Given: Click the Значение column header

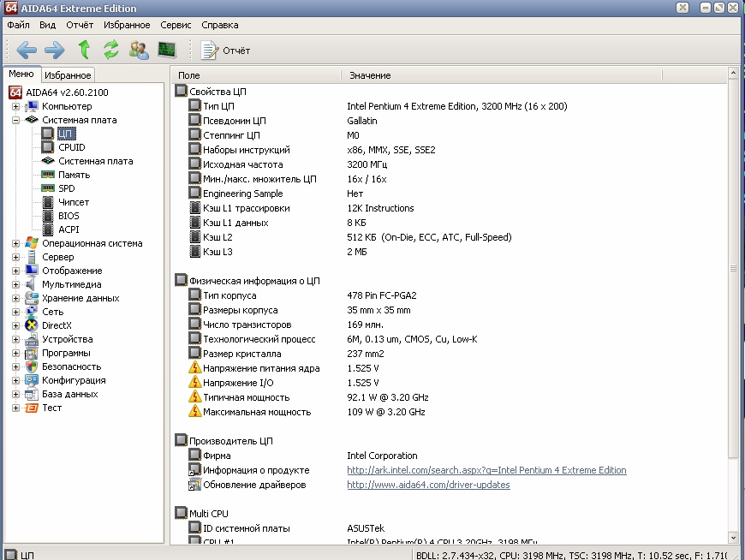Looking at the screenshot, I should (x=502, y=75).
